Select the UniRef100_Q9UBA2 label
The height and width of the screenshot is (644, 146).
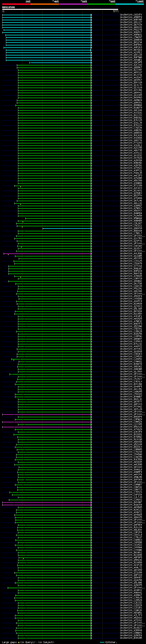tap(131, 281)
